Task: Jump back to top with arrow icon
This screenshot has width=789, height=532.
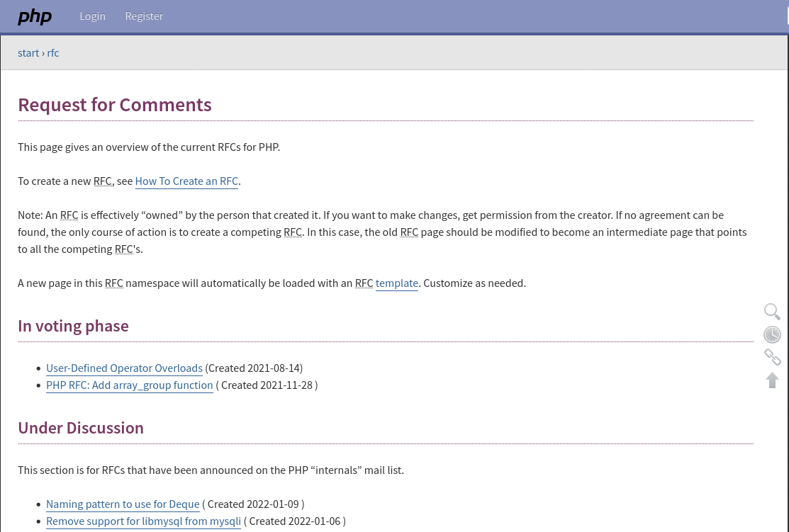Action: coord(772,380)
